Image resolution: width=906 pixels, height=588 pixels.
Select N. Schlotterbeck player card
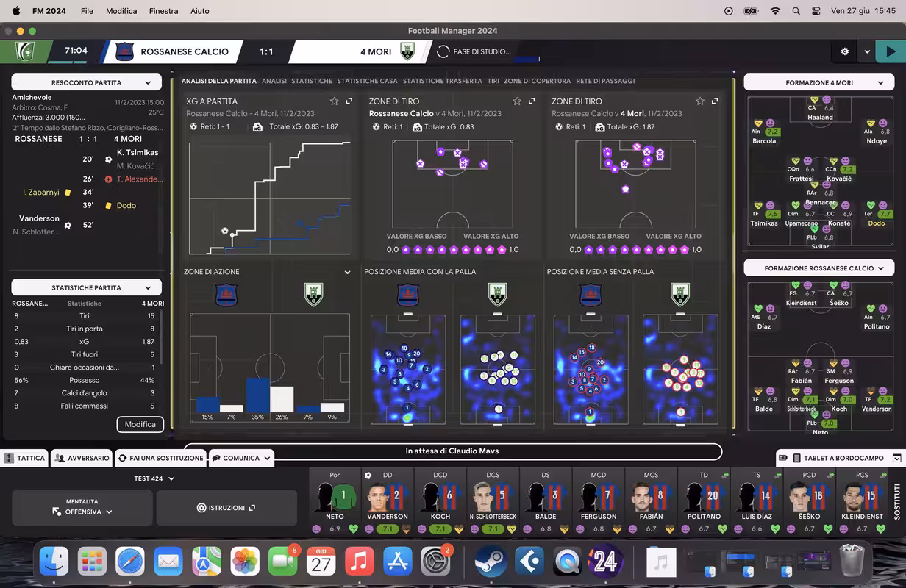pyautogui.click(x=493, y=503)
